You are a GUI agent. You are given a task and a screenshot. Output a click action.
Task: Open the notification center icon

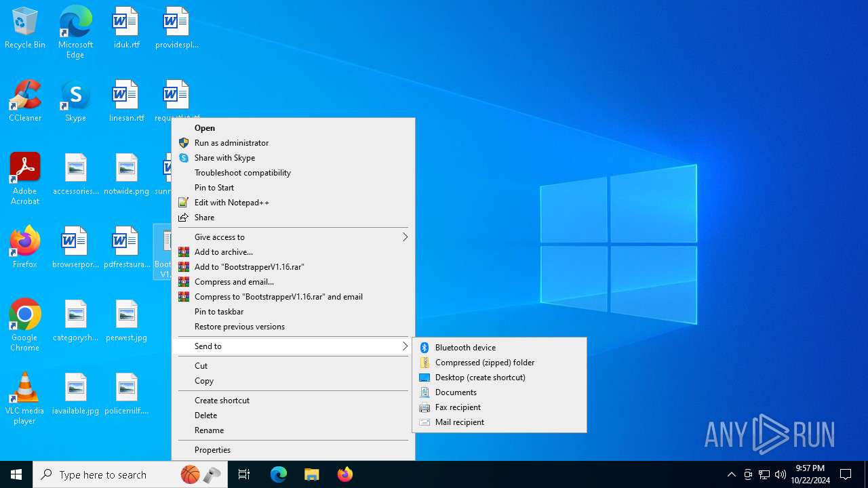coord(846,474)
